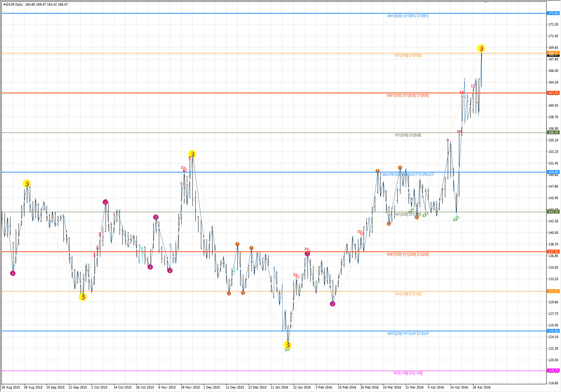Click the yellow 3 marker at the January 2016 low
The height and width of the screenshot is (392, 561).
click(x=288, y=345)
